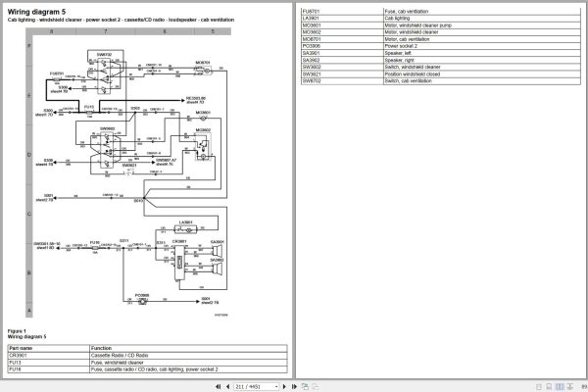Open the page number dropdown arrow
This screenshot has width=588, height=392.
coord(276,386)
